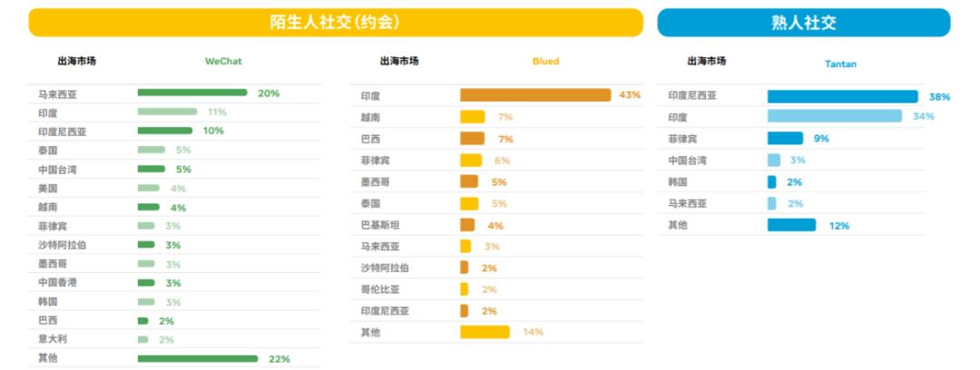This screenshot has width=980, height=370.
Task: Select the 14% 其他 bar under Blued
Action: pos(485,332)
